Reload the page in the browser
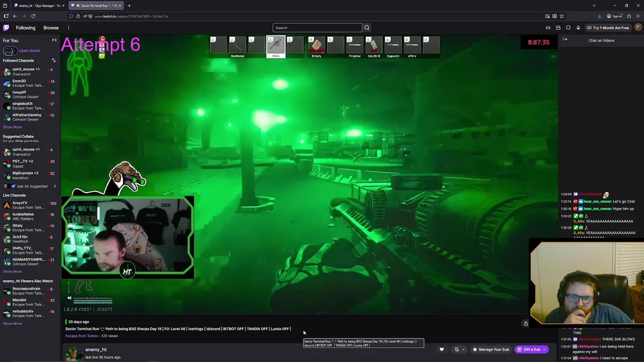 33,16
